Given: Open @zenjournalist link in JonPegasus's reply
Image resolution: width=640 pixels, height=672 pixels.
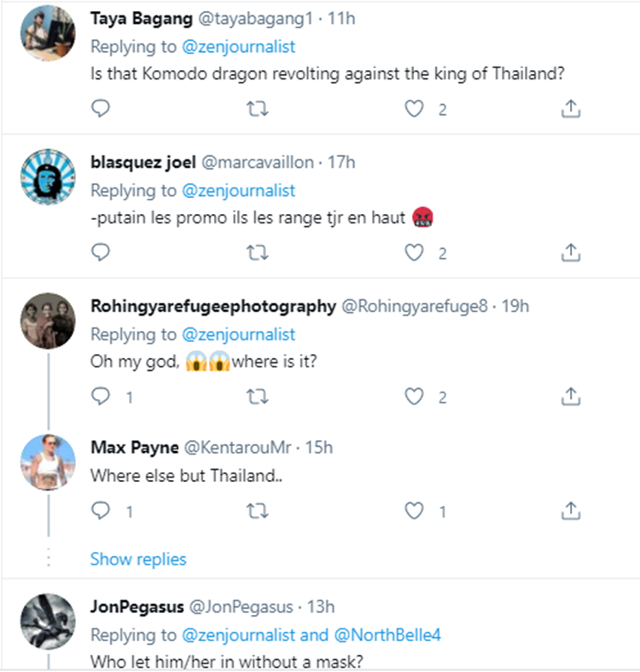Looking at the screenshot, I should (238, 635).
